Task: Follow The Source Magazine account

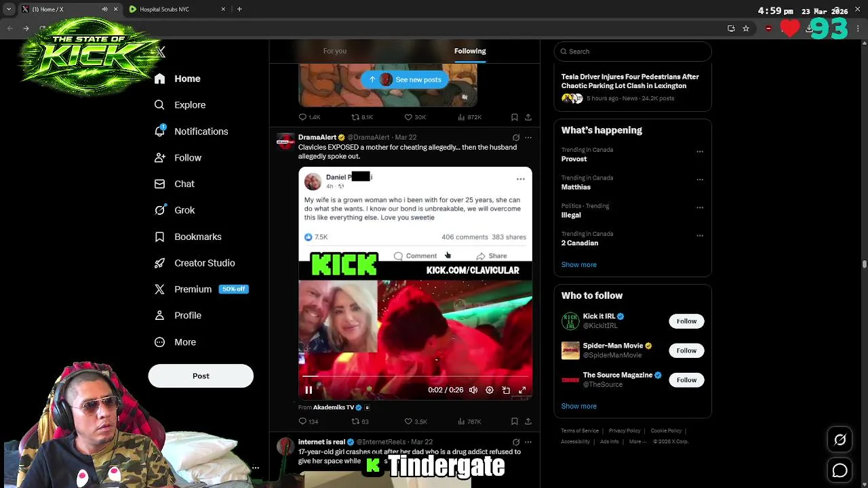Action: click(x=686, y=380)
